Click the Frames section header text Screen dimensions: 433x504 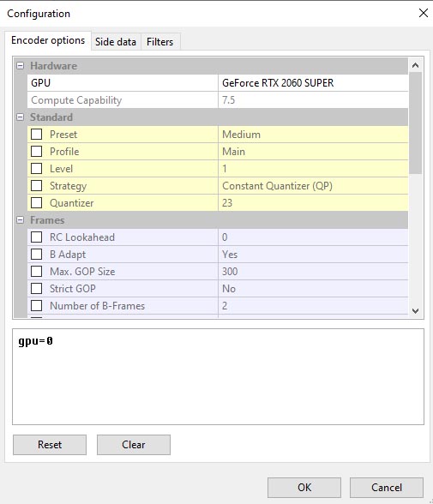pyautogui.click(x=47, y=220)
